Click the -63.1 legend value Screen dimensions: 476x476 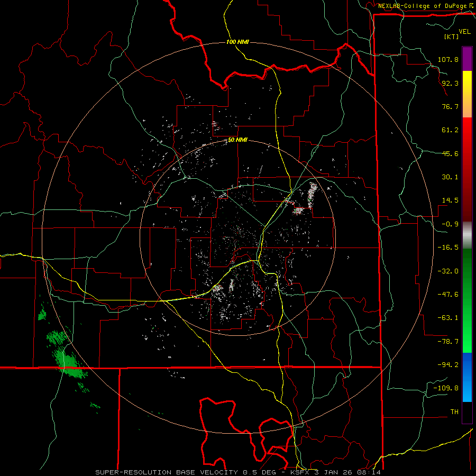point(448,318)
